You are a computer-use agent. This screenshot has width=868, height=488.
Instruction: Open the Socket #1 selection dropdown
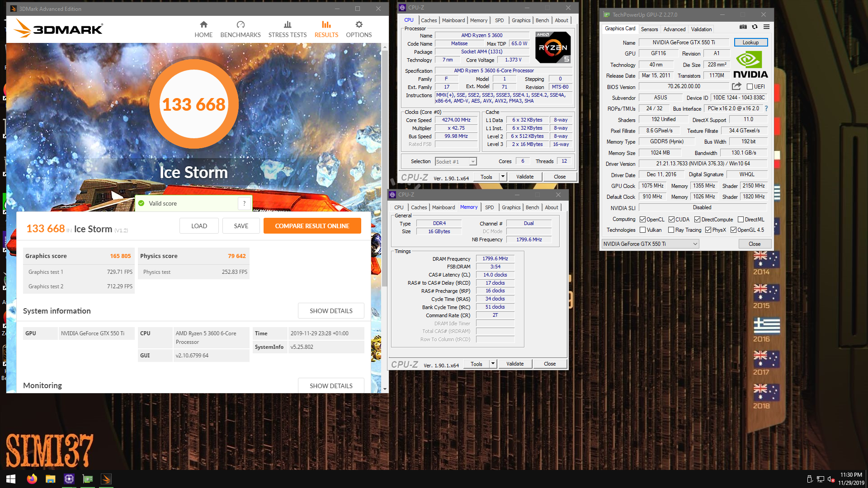click(x=456, y=162)
